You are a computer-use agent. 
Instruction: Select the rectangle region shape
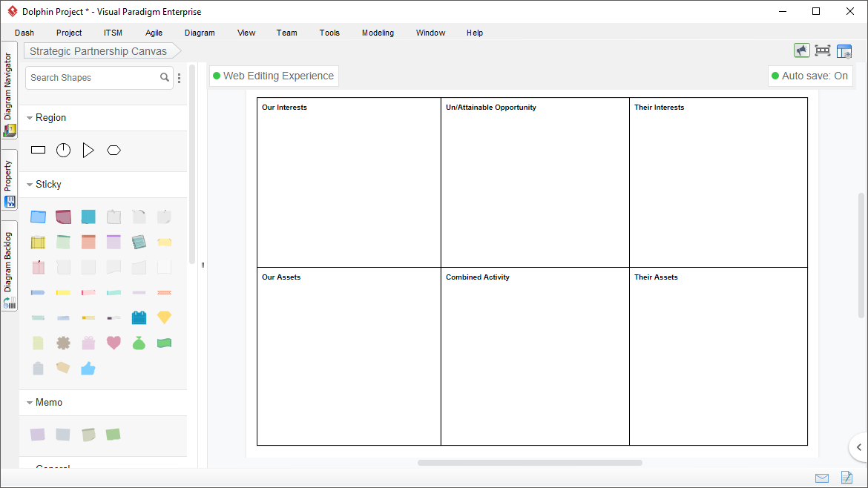click(x=38, y=150)
